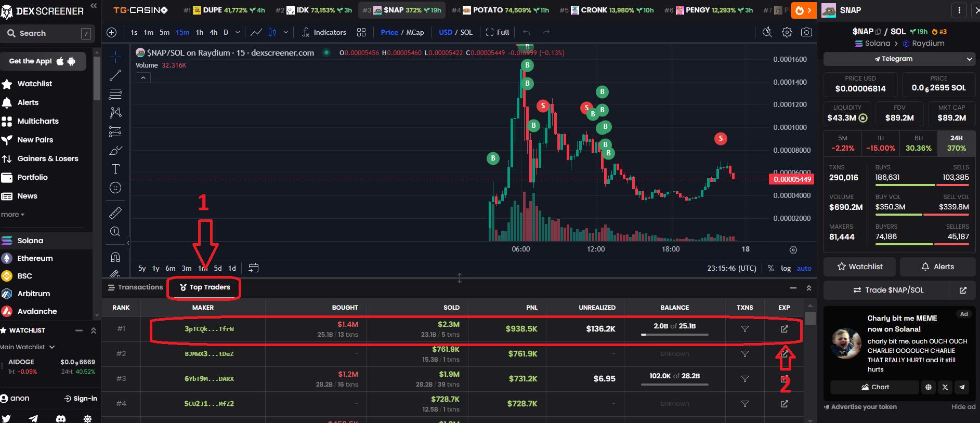This screenshot has width=980, height=423.
Task: Select the zoom-in magnifier tool
Action: [115, 231]
